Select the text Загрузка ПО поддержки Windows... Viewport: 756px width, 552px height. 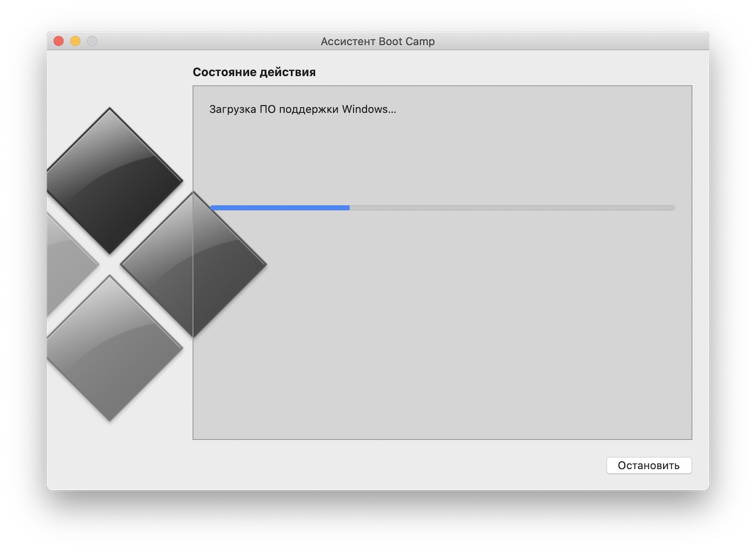[302, 109]
